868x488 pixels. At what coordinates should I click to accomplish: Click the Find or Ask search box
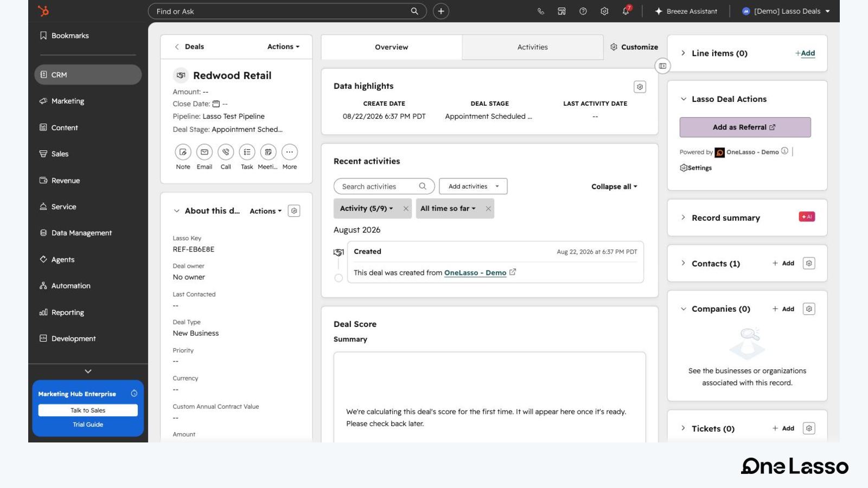click(287, 11)
